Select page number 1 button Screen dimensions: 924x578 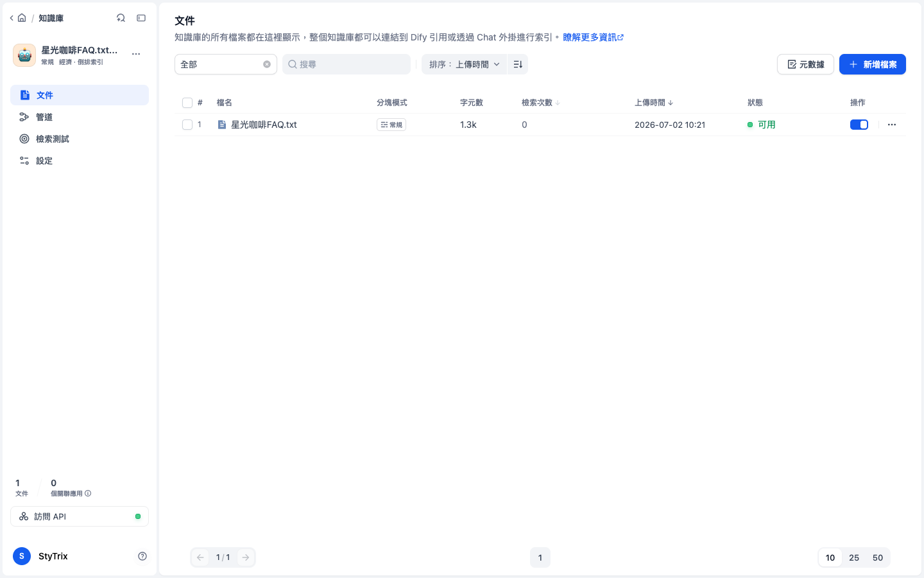540,557
